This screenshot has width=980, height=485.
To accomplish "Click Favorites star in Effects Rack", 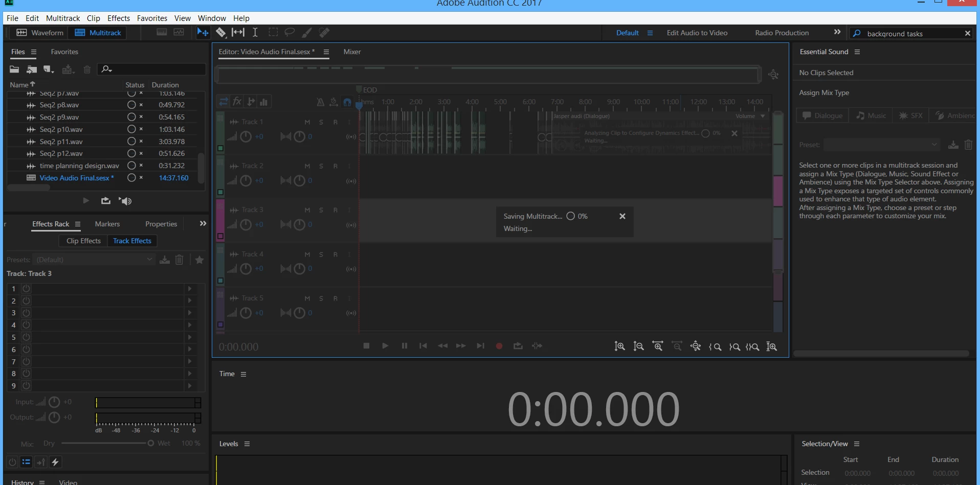I will tap(199, 260).
